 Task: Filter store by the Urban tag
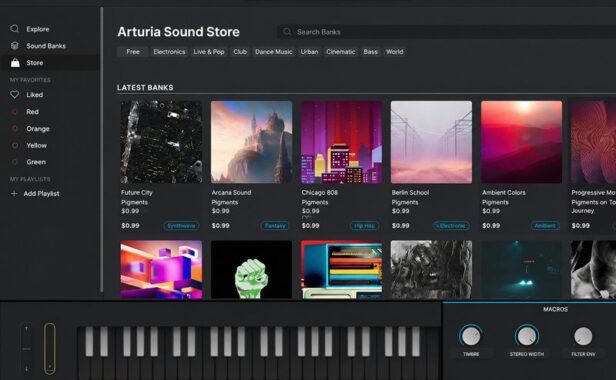pyautogui.click(x=309, y=52)
